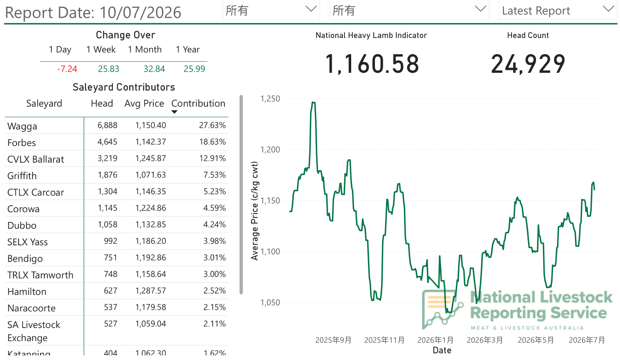620x364 pixels.
Task: Click Wagga contribution 27.63%
Action: pos(212,125)
